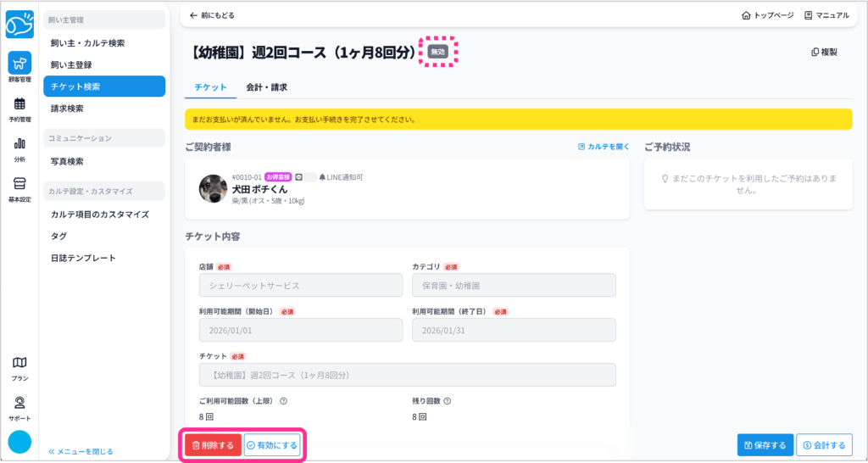
Task: Switch to the 会計・請求 tab
Action: pos(266,87)
